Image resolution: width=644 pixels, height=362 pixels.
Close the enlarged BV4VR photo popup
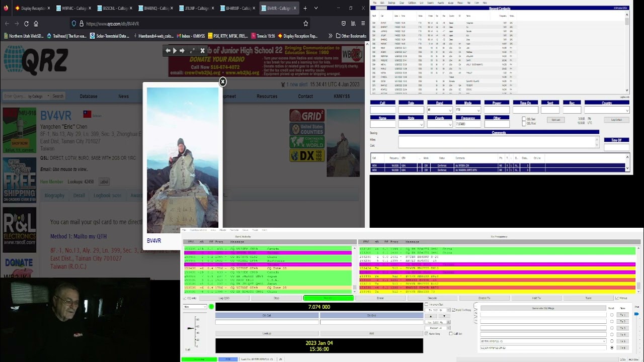coord(222,82)
